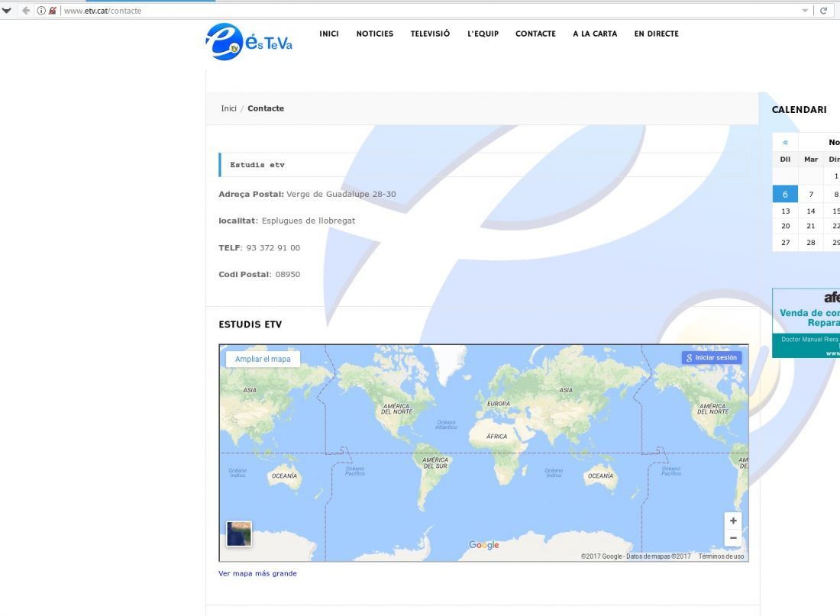Reload the page with the refresh icon
The height and width of the screenshot is (616, 840).
(824, 11)
